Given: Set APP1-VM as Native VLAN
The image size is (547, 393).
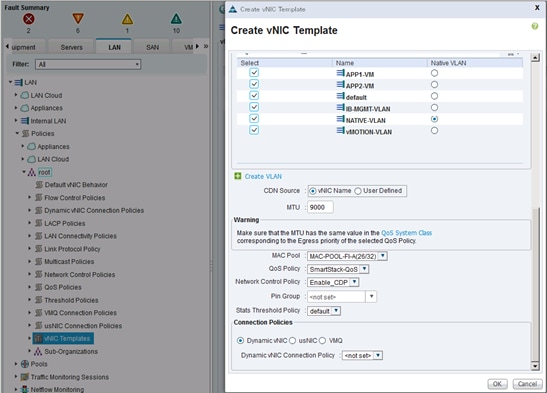Looking at the screenshot, I should click(x=434, y=73).
